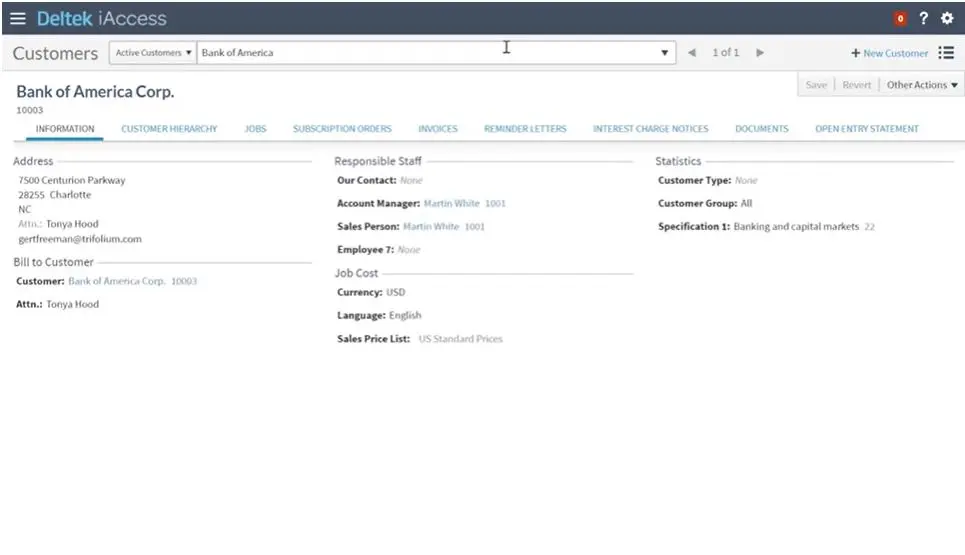Open the hamburger navigation menu

pyautogui.click(x=18, y=18)
